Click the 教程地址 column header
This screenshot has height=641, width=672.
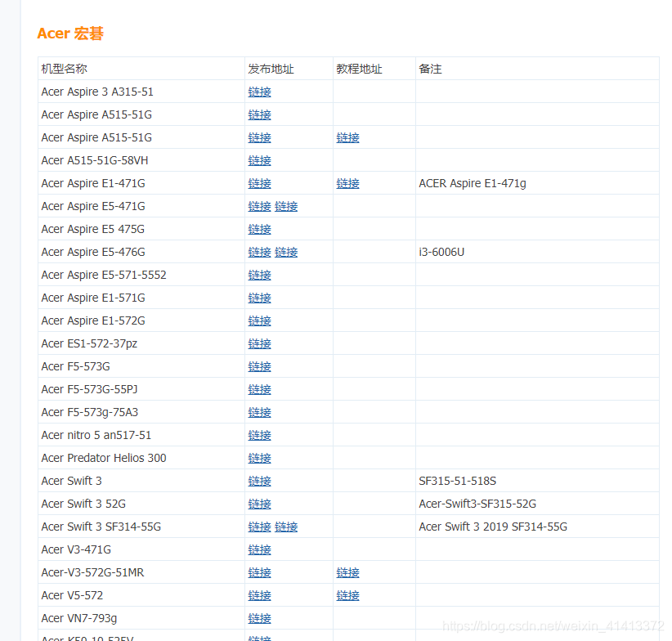(x=359, y=69)
